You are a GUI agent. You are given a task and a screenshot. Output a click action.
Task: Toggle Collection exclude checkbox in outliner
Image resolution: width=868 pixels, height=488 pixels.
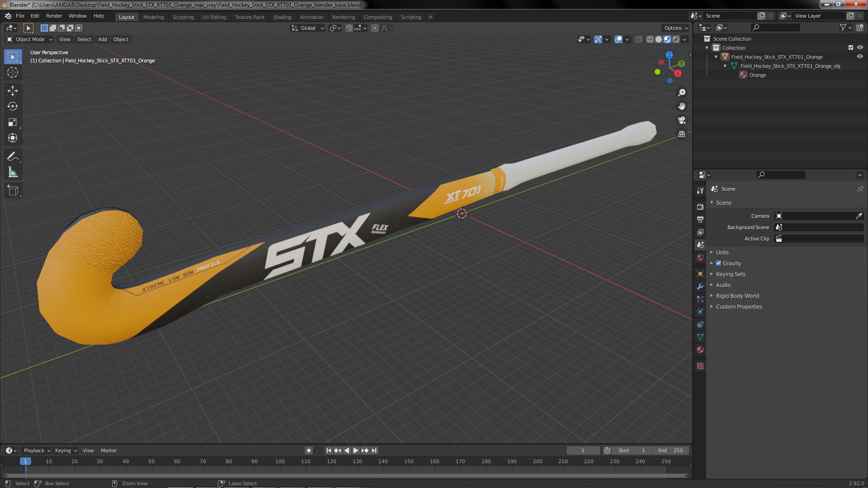(851, 47)
